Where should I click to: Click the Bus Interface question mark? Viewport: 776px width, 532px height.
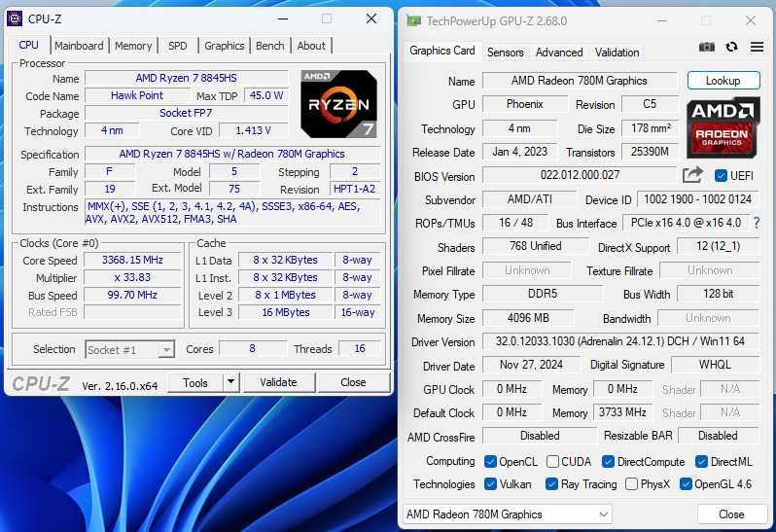coord(757,223)
